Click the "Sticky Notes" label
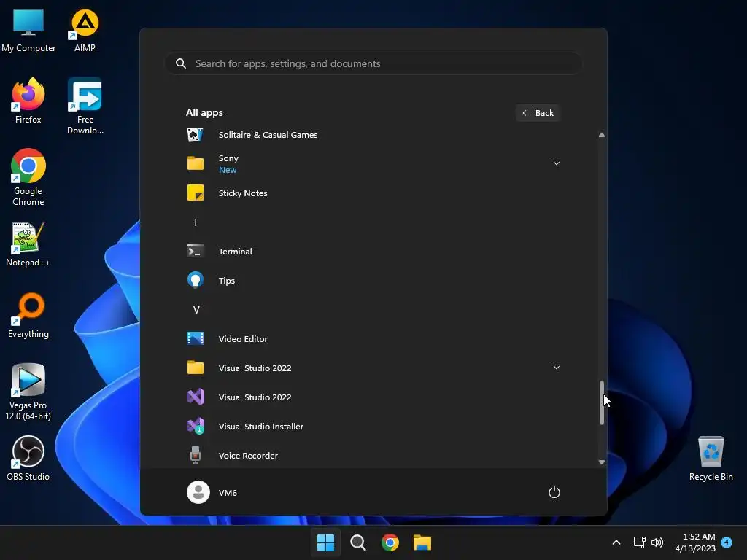The height and width of the screenshot is (560, 747). [x=243, y=192]
